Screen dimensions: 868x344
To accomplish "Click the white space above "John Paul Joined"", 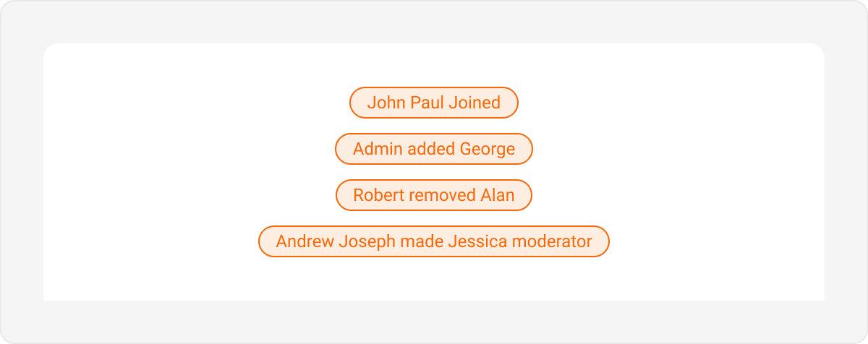I will click(434, 65).
